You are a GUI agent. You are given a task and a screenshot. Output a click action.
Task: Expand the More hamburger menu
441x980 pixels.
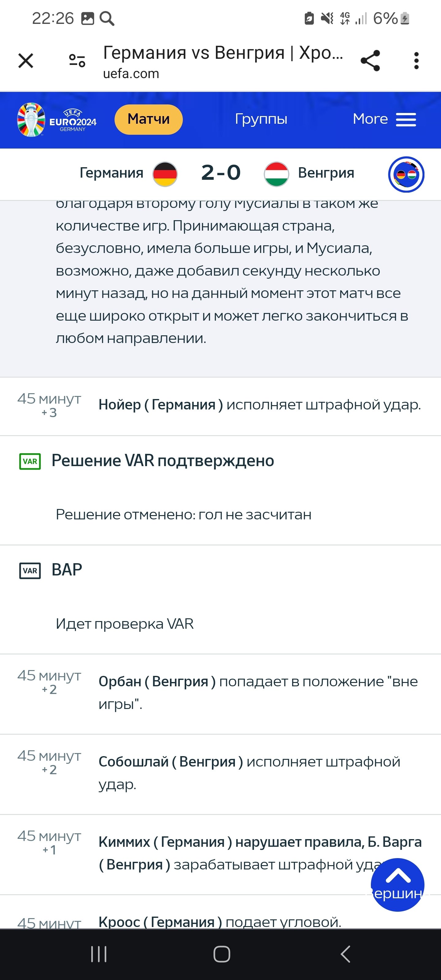[x=384, y=119]
